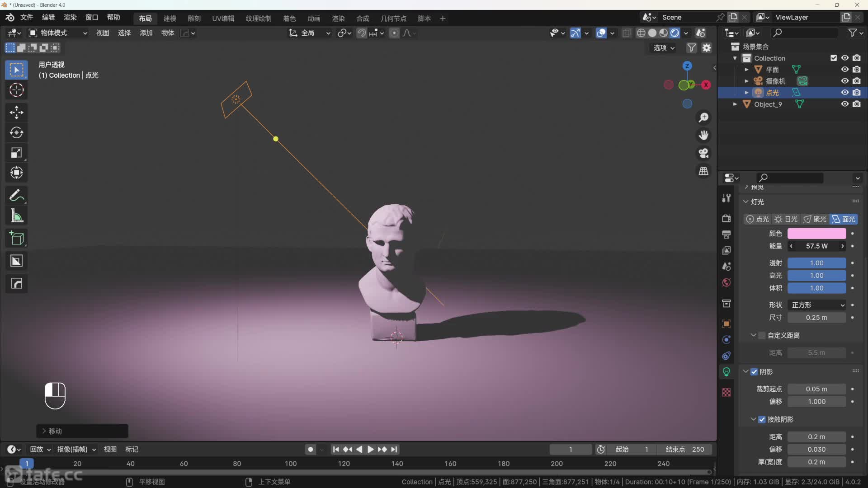Activate the Scale tool
The image size is (868, 488).
coord(17,153)
